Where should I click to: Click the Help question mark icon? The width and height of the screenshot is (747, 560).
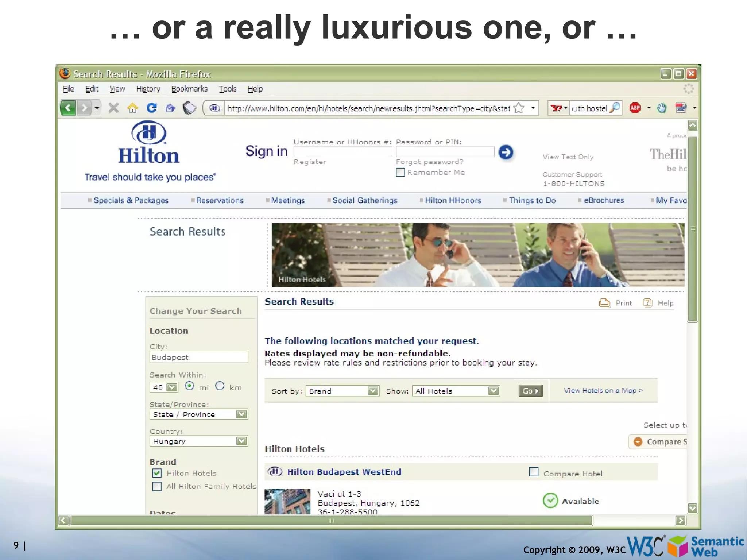(x=647, y=302)
